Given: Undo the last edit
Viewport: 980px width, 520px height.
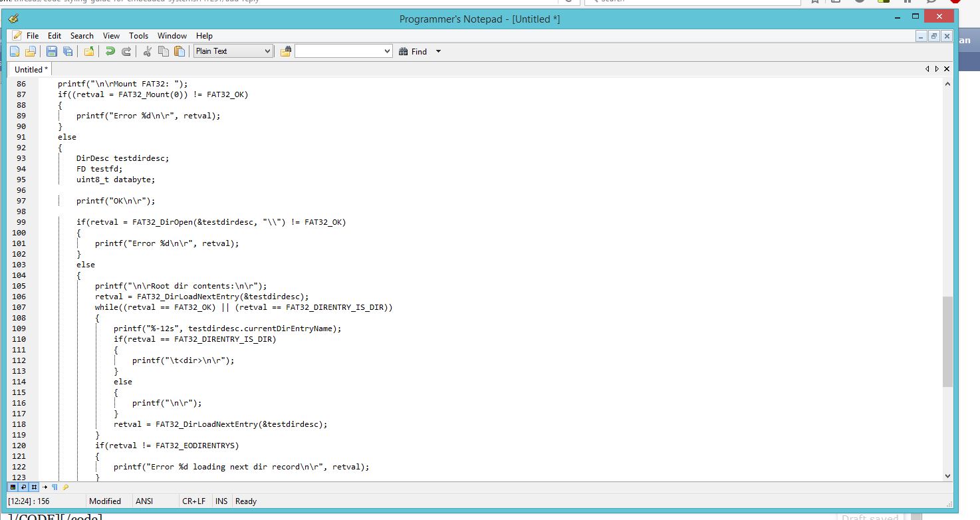Looking at the screenshot, I should [110, 51].
